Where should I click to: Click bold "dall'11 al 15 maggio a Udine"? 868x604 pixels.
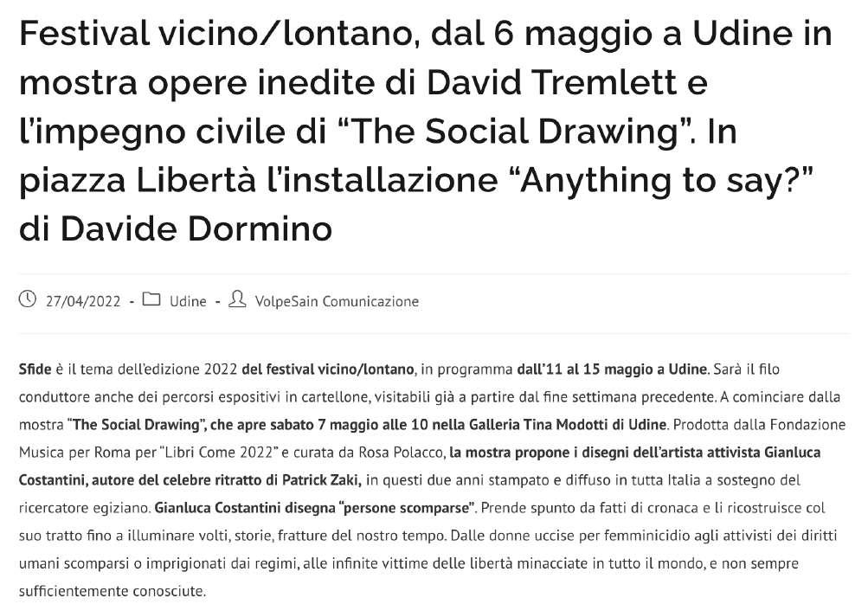(x=612, y=369)
